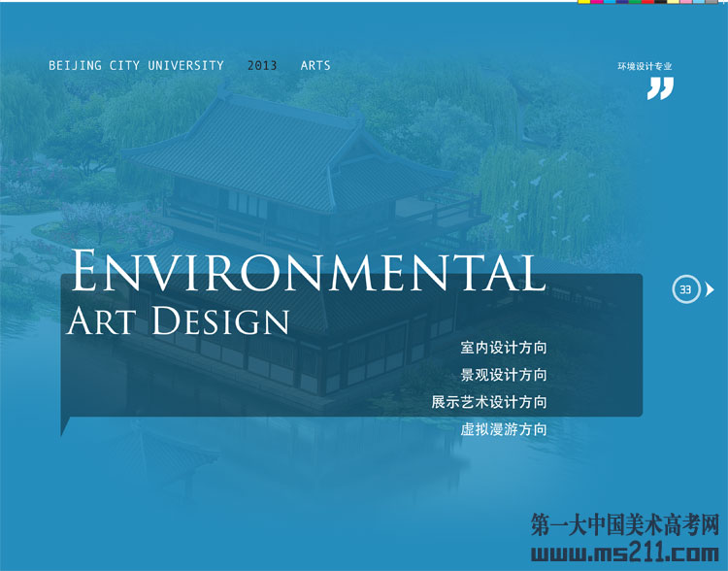Click the 第一大中国美术高考网 text

click(x=625, y=525)
